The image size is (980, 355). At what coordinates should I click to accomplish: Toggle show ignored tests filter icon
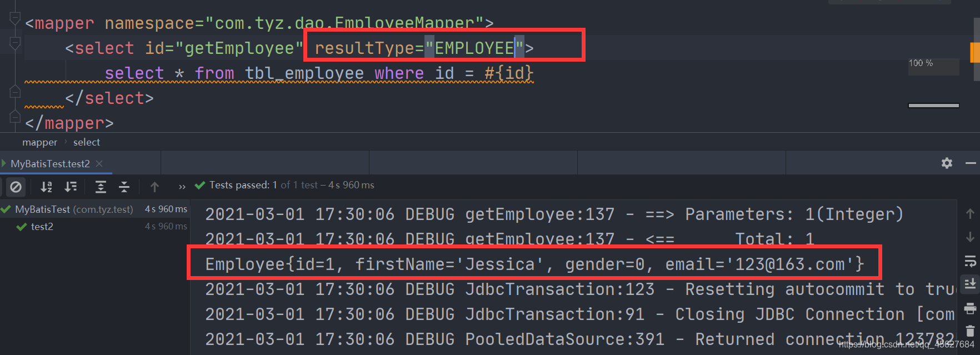click(16, 187)
